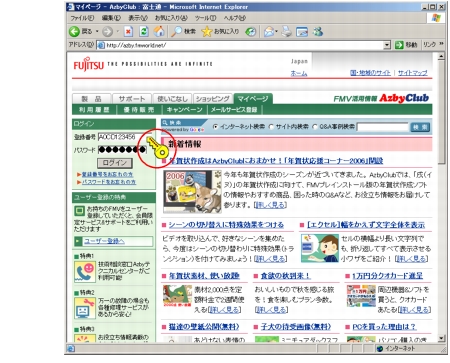Open the Mail envelope toolbar icon
Screen dimensions: 450x363
coord(269,32)
